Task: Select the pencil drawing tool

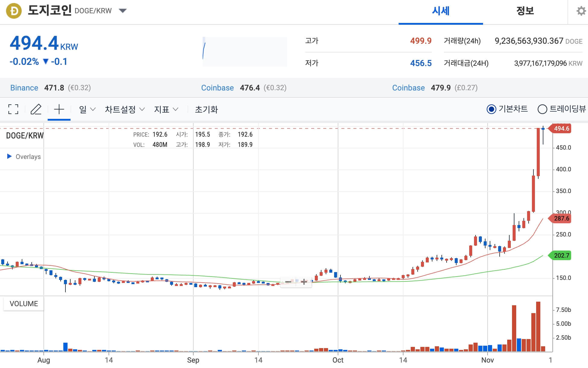Action: point(36,109)
